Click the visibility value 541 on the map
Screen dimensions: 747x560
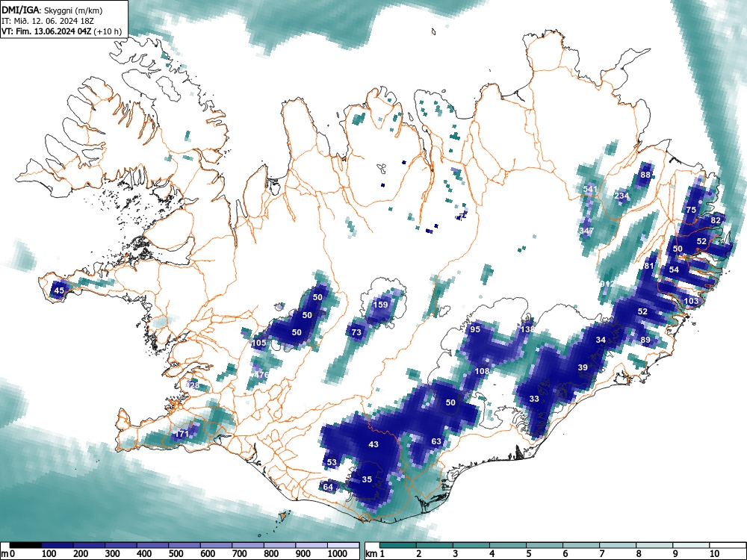point(590,190)
